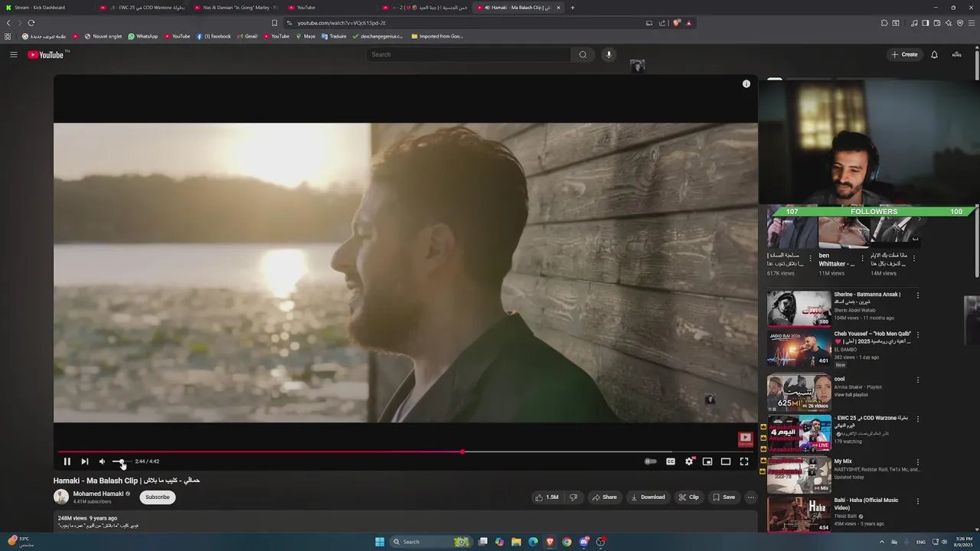Save the video to a playlist
The height and width of the screenshot is (551, 980).
point(724,497)
